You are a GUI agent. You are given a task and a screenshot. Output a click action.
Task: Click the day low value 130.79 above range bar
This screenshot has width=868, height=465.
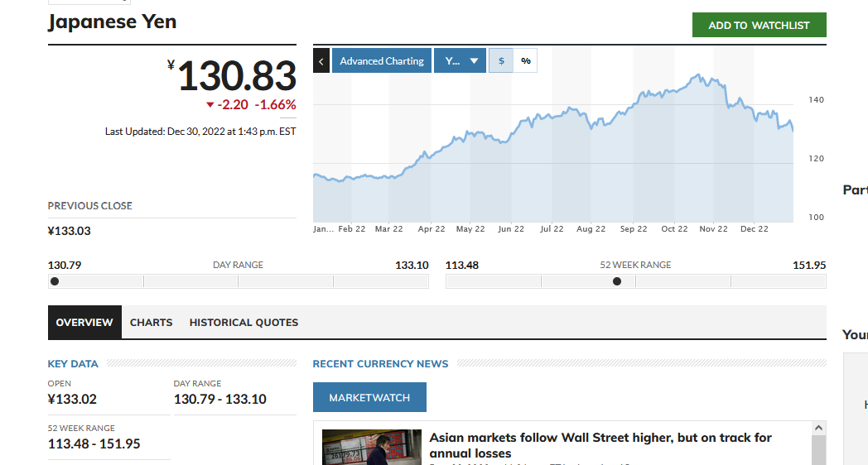tap(65, 266)
